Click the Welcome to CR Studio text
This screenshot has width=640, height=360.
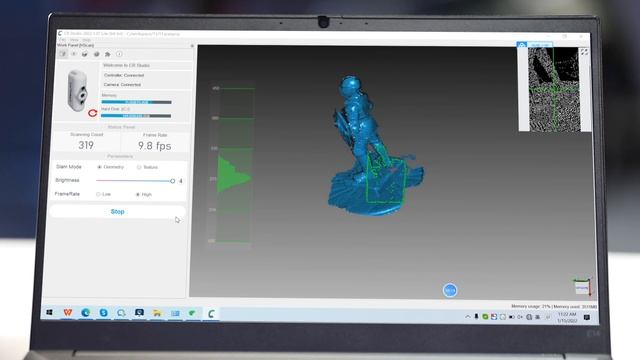(x=126, y=65)
